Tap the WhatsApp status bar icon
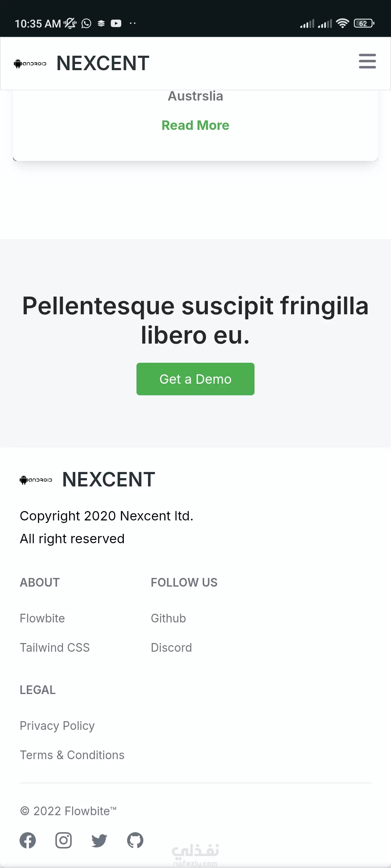Image resolution: width=391 pixels, height=868 pixels. tap(86, 24)
